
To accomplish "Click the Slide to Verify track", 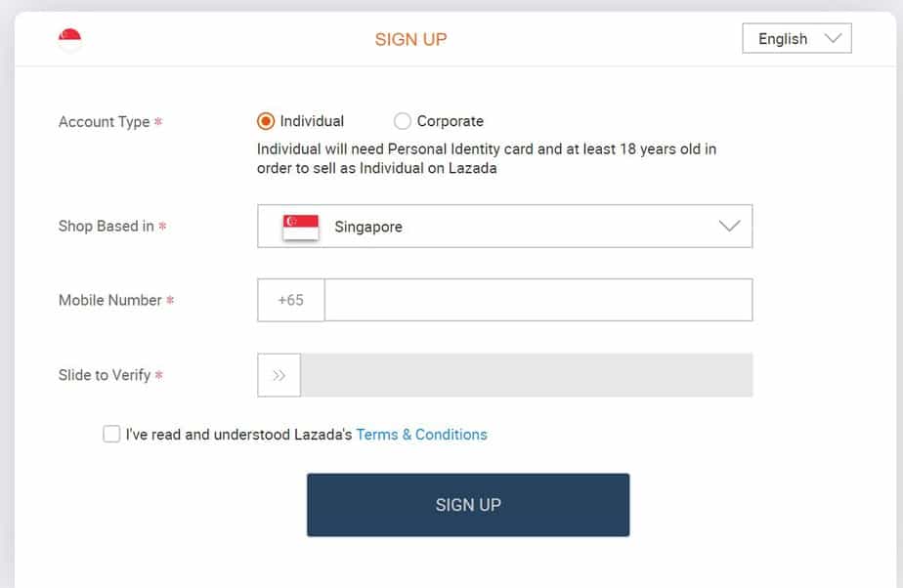I will point(526,375).
